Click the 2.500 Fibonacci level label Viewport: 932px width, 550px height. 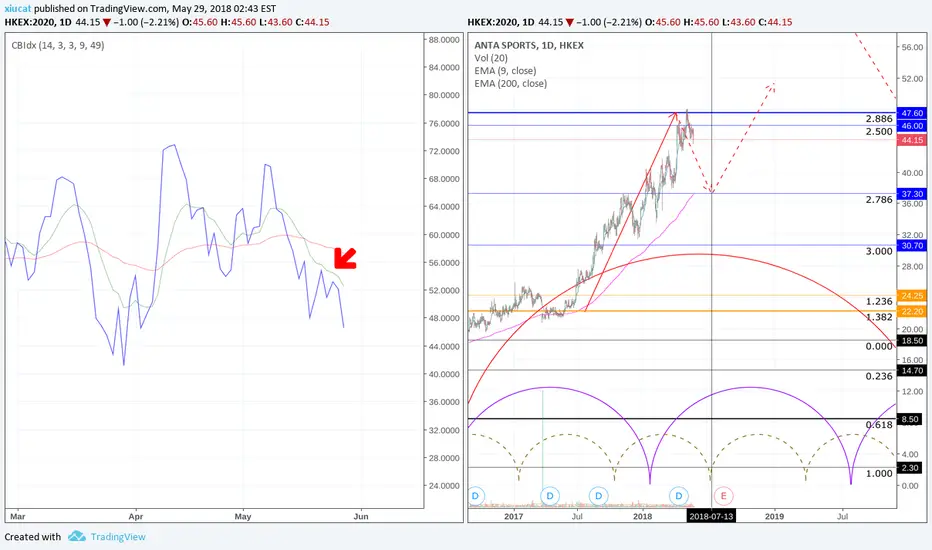(x=879, y=131)
